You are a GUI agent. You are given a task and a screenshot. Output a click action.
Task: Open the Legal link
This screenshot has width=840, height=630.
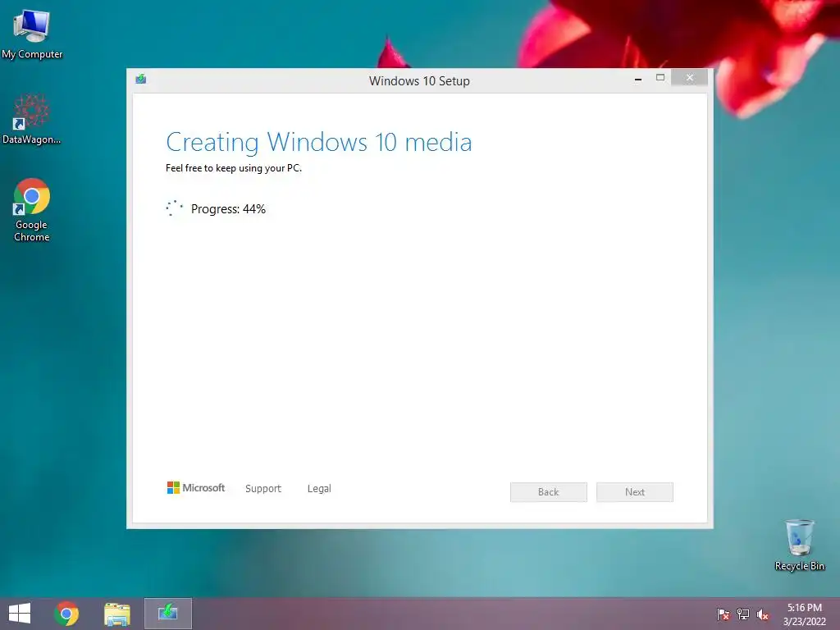pos(319,489)
